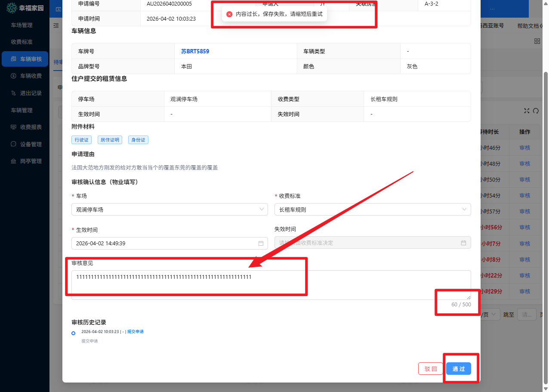Image resolution: width=549 pixels, height=392 pixels.
Task: Click the grid layout icon at top right
Action: [537, 41]
